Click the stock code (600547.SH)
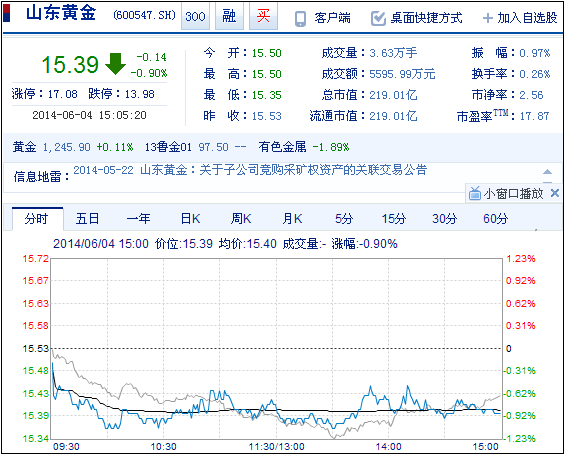This screenshot has height=455, width=565. coord(144,15)
